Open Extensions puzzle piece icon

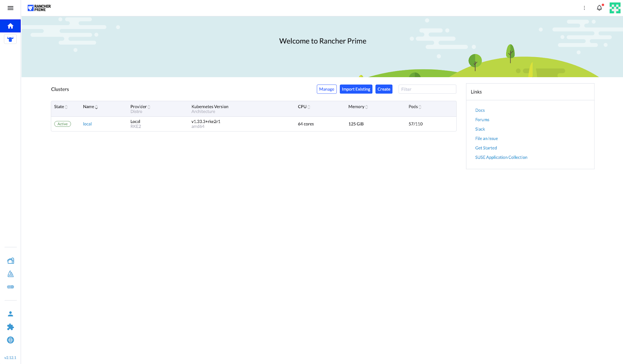tap(11, 327)
